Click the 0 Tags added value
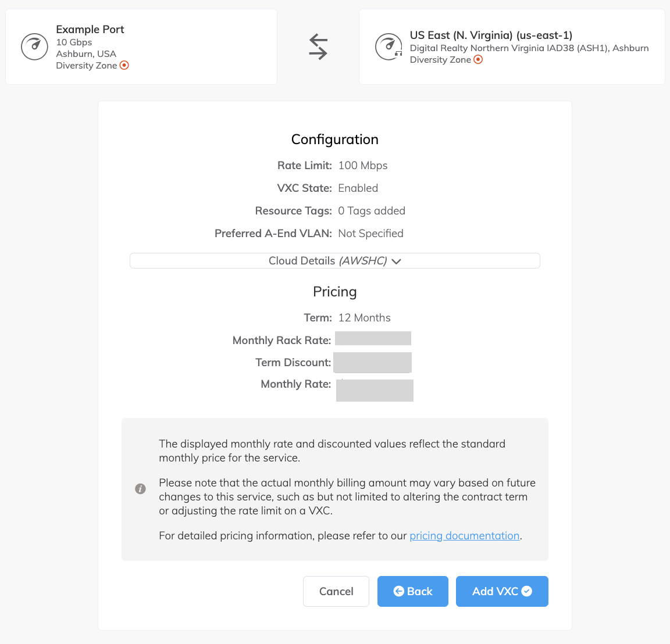Viewport: 670px width, 644px height. pyautogui.click(x=372, y=211)
